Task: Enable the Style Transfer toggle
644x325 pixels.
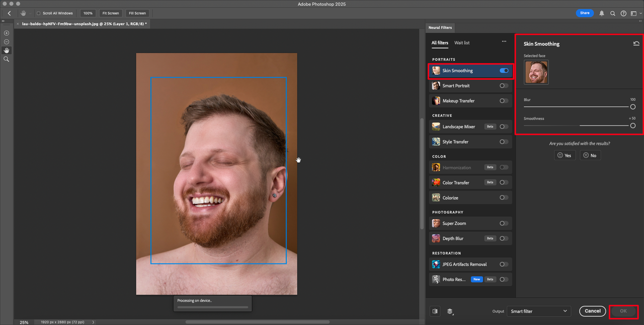Action: click(x=504, y=142)
